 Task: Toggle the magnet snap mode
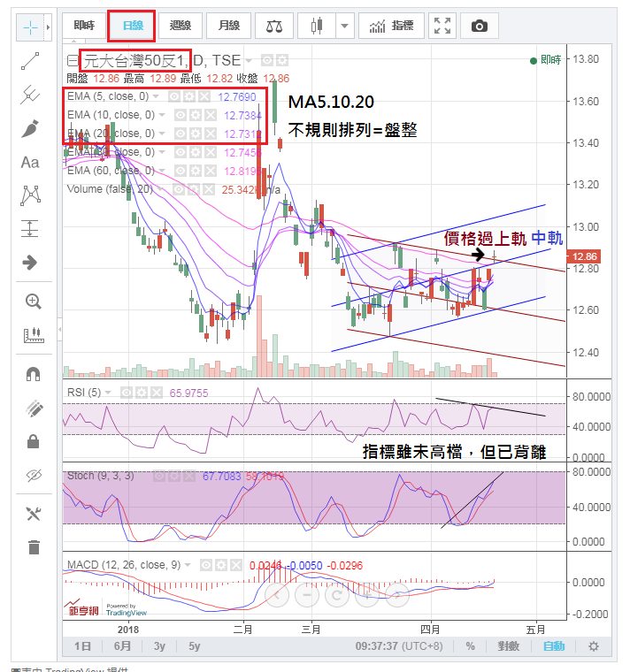pyautogui.click(x=33, y=374)
